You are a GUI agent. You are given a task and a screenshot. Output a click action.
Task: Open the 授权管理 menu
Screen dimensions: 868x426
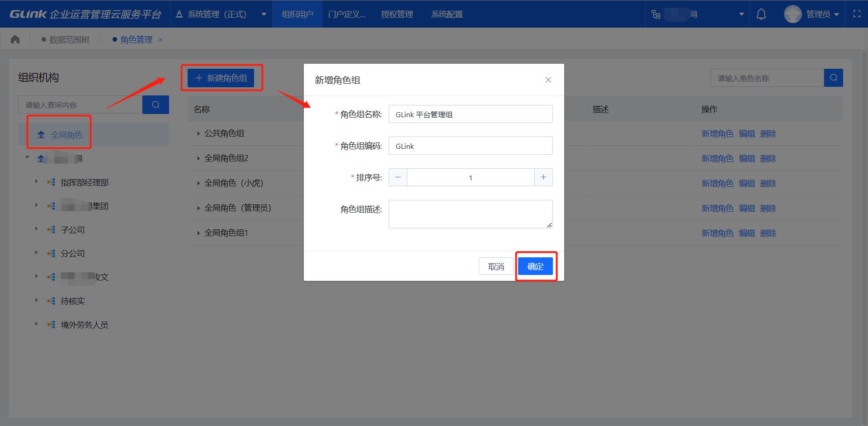click(397, 14)
